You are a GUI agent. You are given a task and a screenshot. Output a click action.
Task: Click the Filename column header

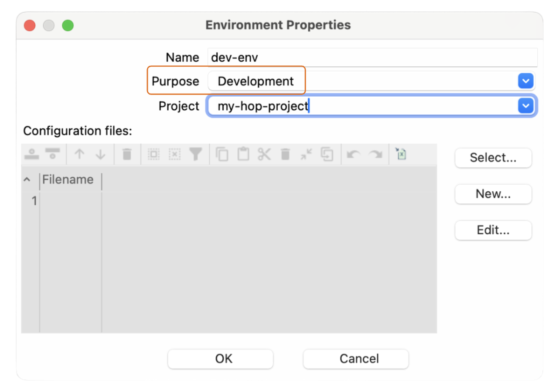coord(70,180)
